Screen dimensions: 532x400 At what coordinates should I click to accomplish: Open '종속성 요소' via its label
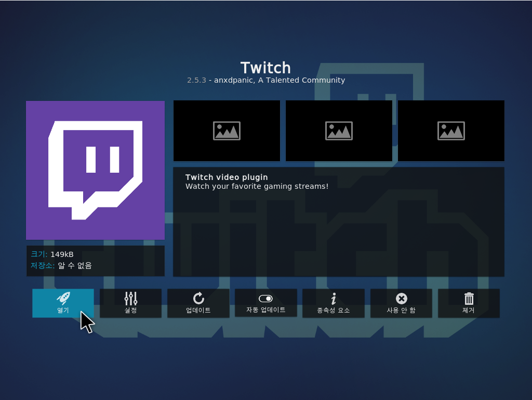[x=334, y=311]
